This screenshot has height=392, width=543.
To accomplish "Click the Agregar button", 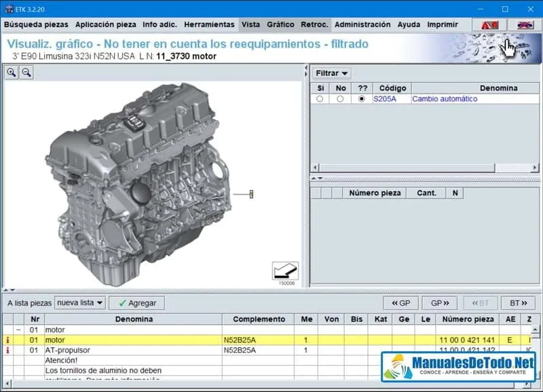I will coord(137,303).
